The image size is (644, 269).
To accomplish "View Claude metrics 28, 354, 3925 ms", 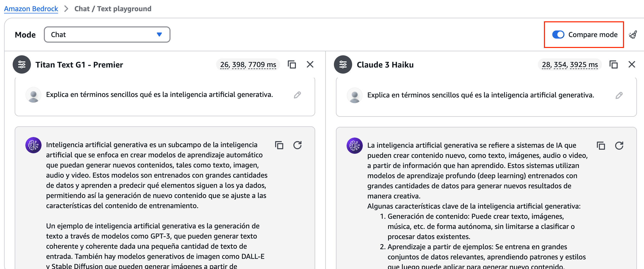I will click(x=570, y=64).
